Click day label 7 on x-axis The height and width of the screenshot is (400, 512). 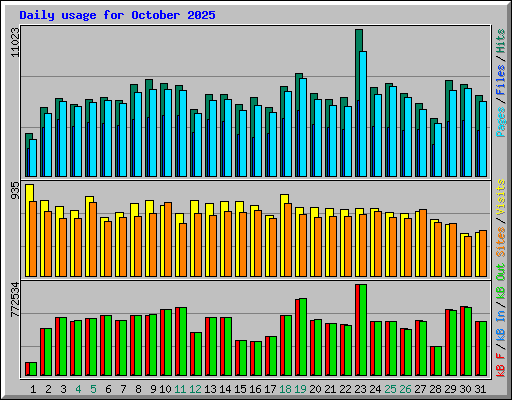[x=123, y=389]
